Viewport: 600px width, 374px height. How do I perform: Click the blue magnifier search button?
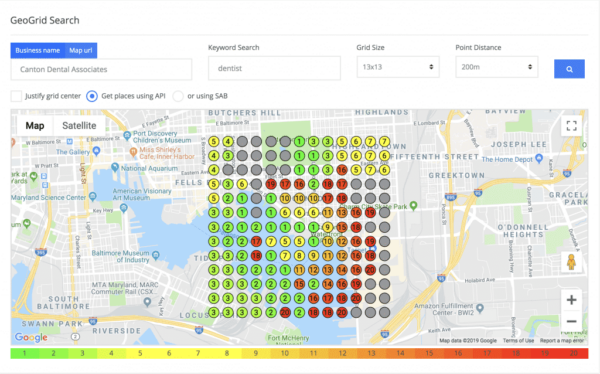tap(569, 69)
